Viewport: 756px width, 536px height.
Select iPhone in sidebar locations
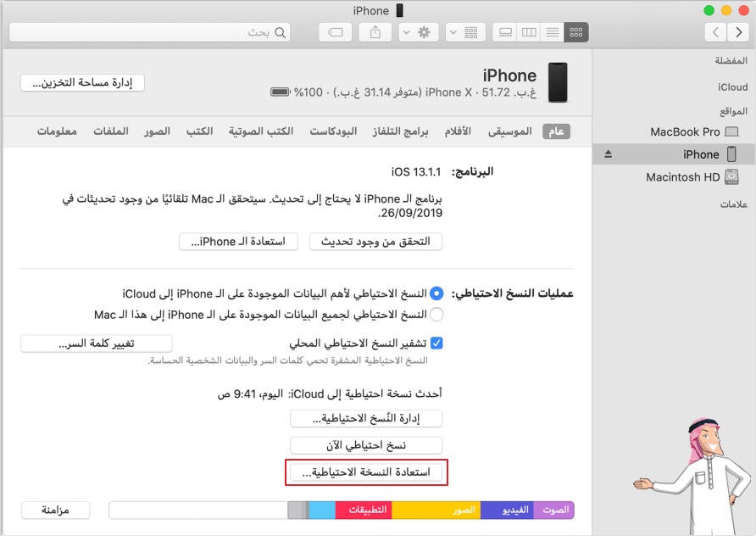point(674,154)
